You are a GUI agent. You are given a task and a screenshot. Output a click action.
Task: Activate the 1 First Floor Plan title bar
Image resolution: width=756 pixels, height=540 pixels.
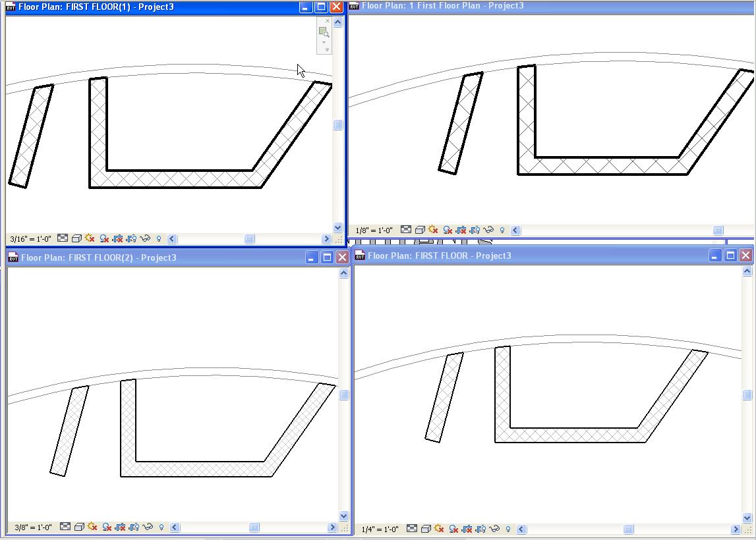pos(552,6)
